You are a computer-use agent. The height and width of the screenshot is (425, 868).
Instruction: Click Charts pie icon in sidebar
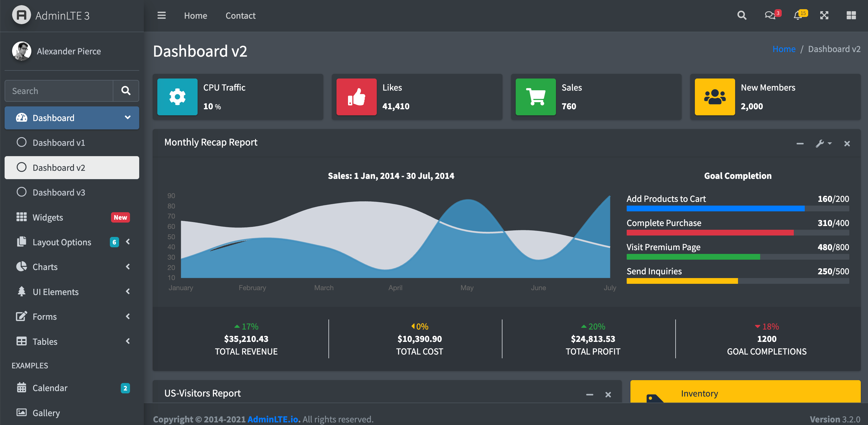click(x=22, y=266)
